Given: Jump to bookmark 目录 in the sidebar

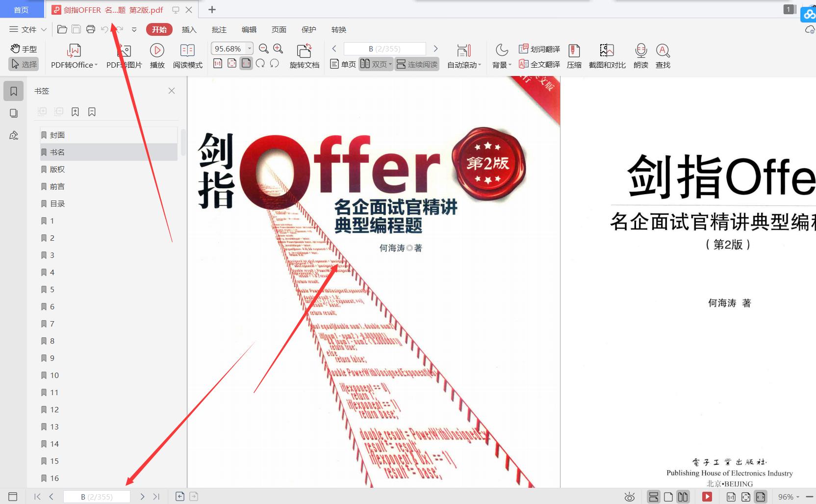Looking at the screenshot, I should pos(58,203).
